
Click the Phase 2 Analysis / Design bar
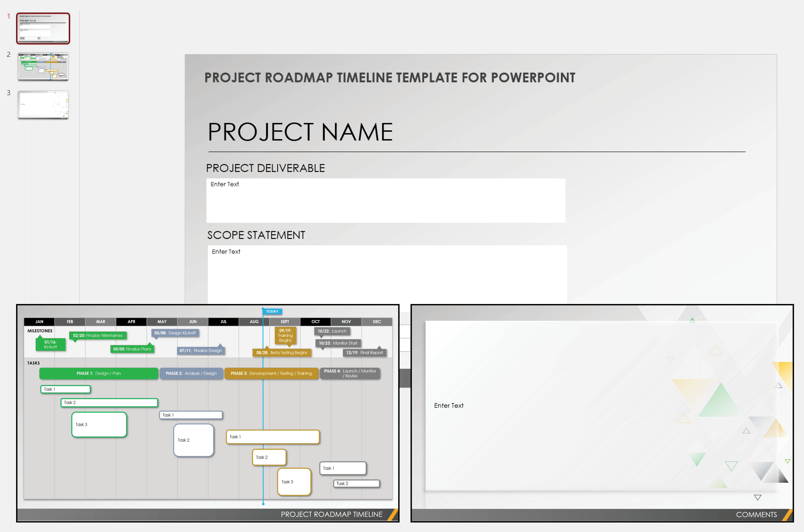[191, 373]
